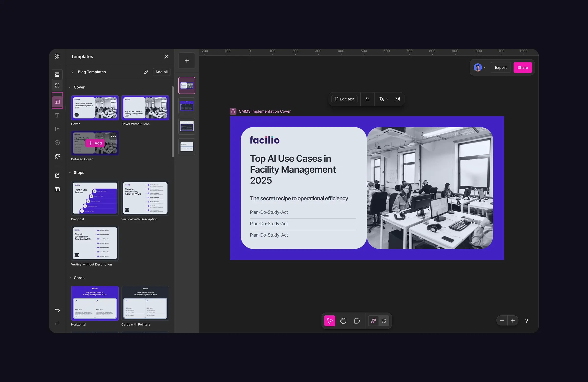Open the grid options icon in floating toolbar

point(398,99)
